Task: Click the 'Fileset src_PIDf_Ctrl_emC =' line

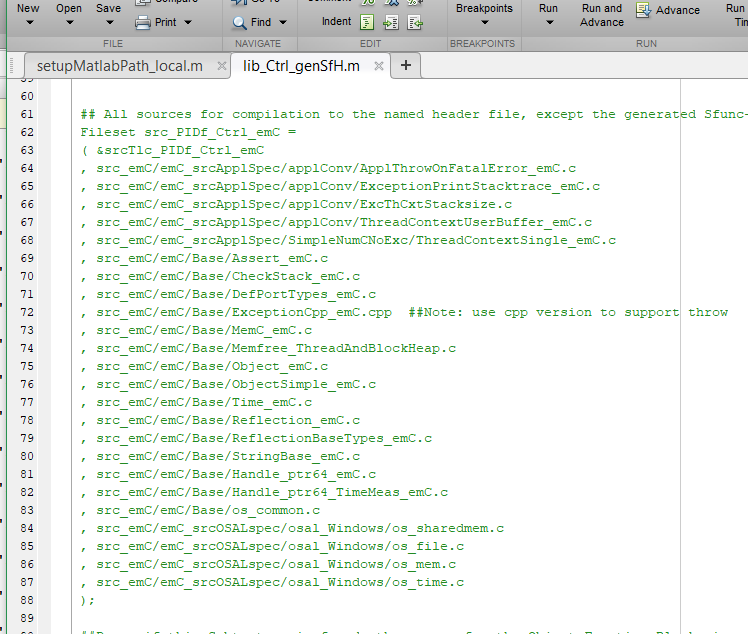Action: pyautogui.click(x=188, y=132)
